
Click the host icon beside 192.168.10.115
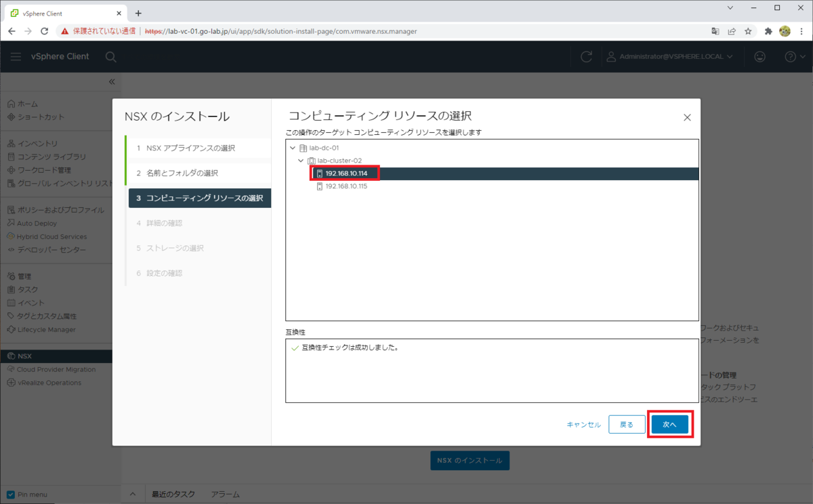320,186
